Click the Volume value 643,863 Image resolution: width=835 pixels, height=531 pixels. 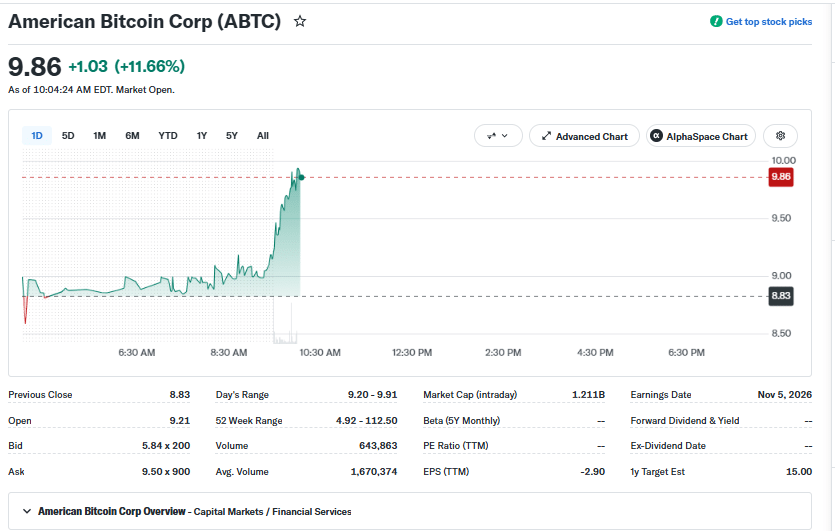(x=378, y=446)
